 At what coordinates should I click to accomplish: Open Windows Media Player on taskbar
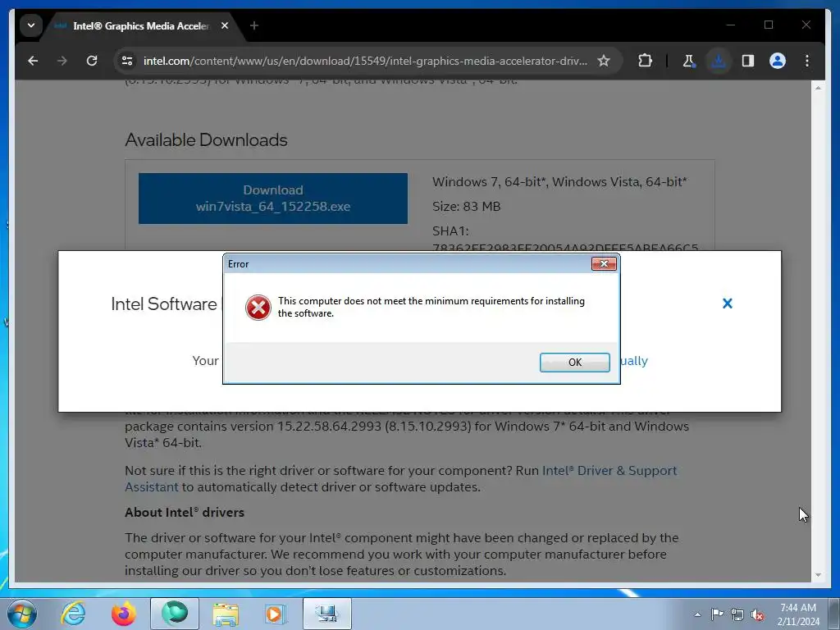pyautogui.click(x=276, y=614)
